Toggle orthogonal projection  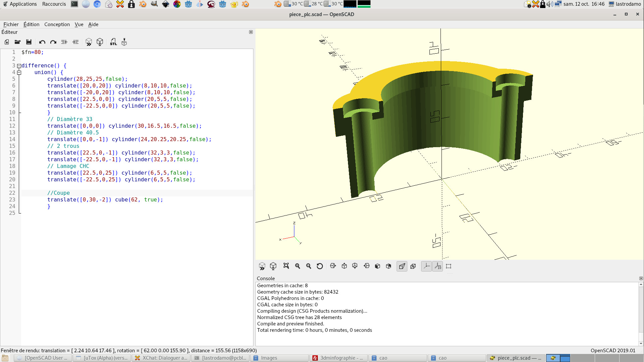[x=413, y=266]
